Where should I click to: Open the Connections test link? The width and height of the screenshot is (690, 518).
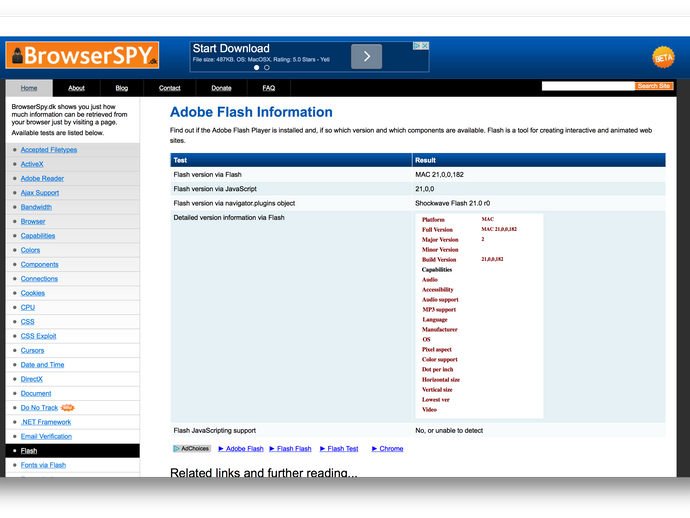(39, 279)
